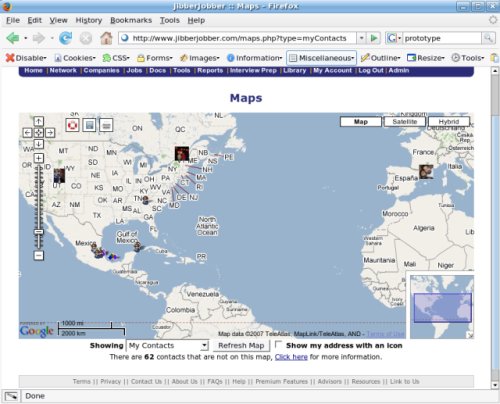Open the File menu

point(13,20)
